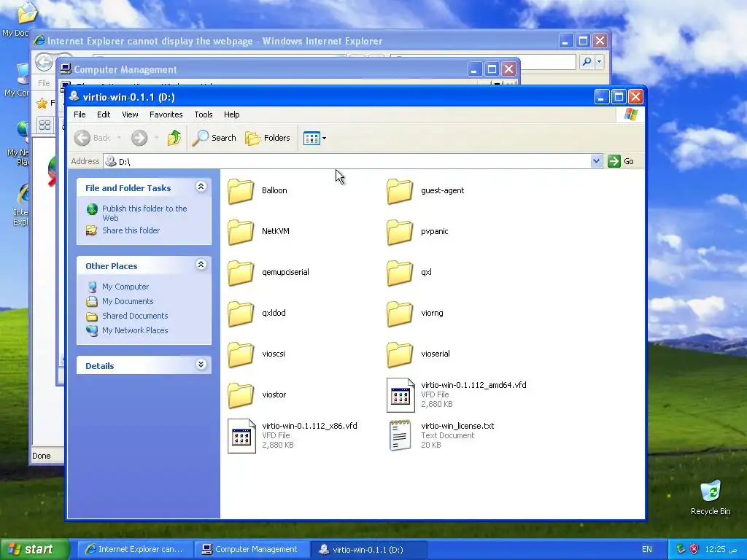Select the vioscsi folder icon
Image resolution: width=747 pixels, height=560 pixels.
(x=241, y=354)
